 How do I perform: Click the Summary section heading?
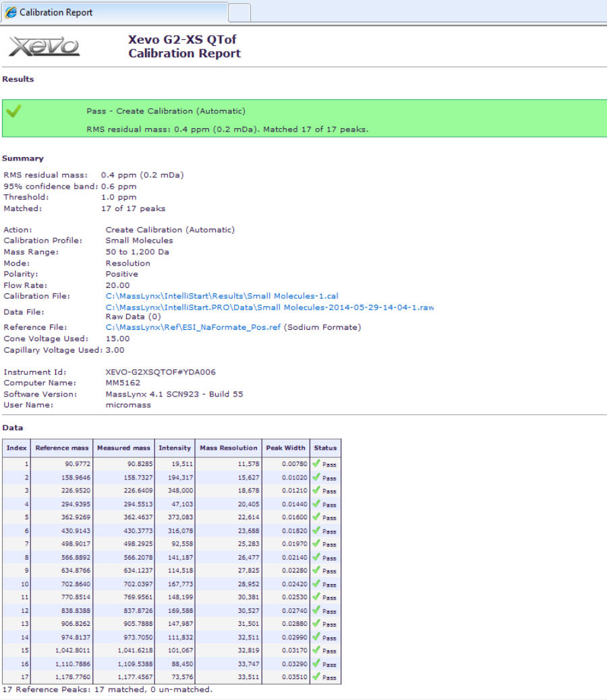click(x=23, y=158)
